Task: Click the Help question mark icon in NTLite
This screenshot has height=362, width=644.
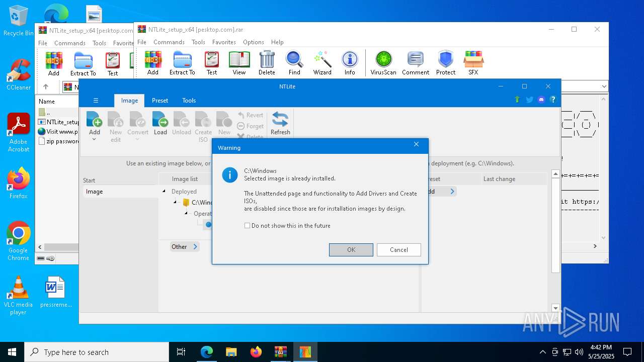Action: point(553,100)
